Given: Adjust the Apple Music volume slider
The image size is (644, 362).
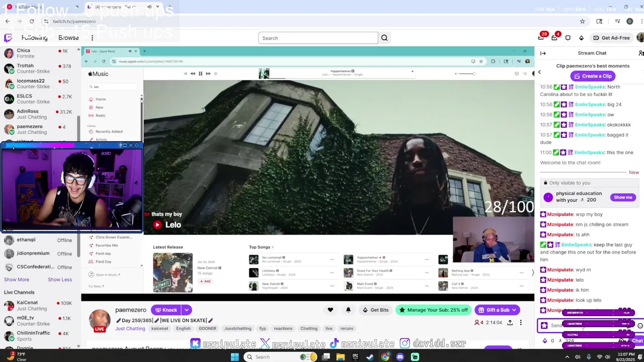Looking at the screenshot, I should pos(466,73).
